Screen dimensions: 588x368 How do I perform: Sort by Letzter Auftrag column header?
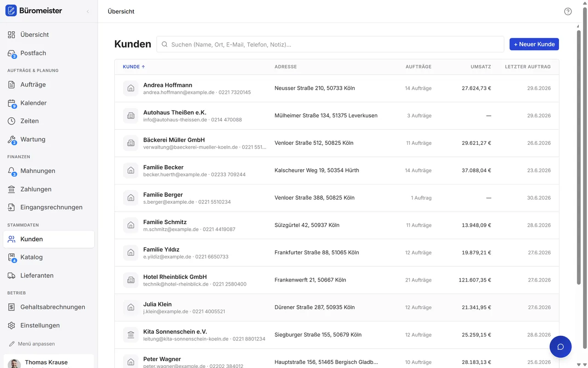(x=528, y=67)
